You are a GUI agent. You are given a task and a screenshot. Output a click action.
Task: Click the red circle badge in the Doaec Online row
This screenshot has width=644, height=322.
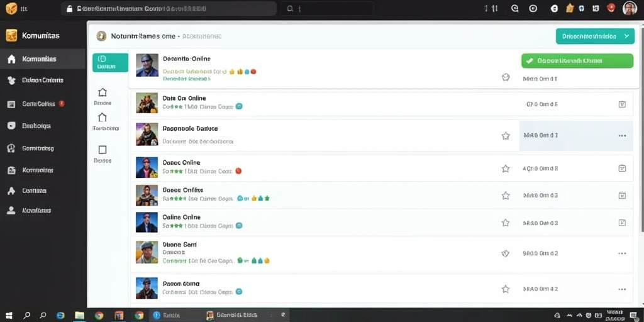tap(238, 171)
